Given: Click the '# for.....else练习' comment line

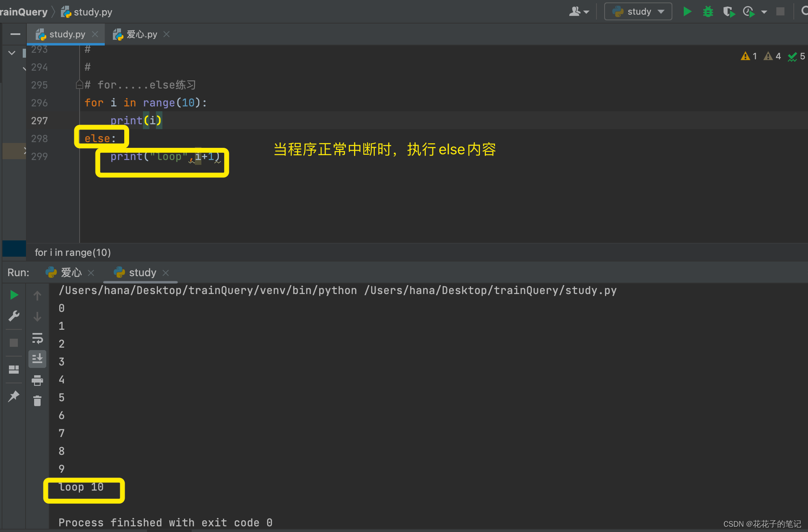Looking at the screenshot, I should tap(140, 85).
